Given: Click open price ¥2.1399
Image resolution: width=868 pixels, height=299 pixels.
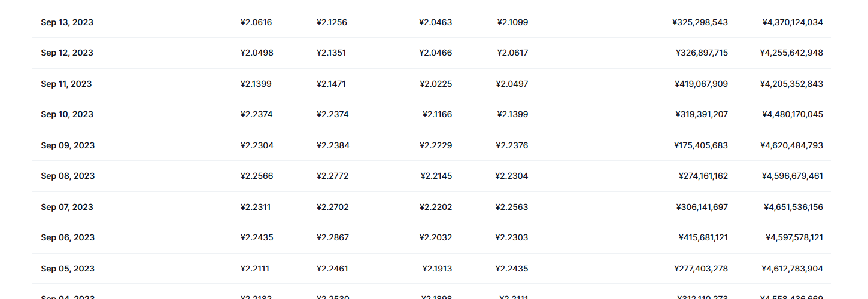Looking at the screenshot, I should (256, 84).
